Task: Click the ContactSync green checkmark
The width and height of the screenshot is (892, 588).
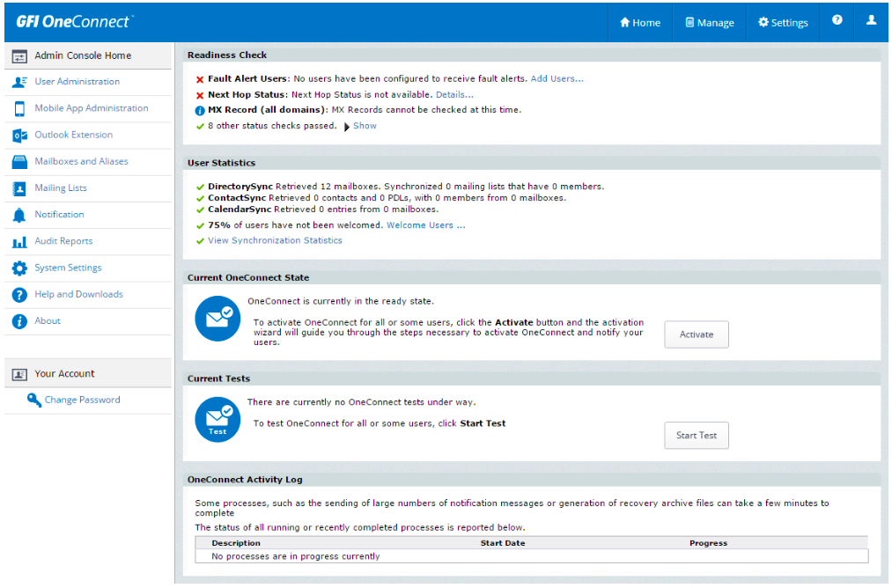Action: coord(200,198)
